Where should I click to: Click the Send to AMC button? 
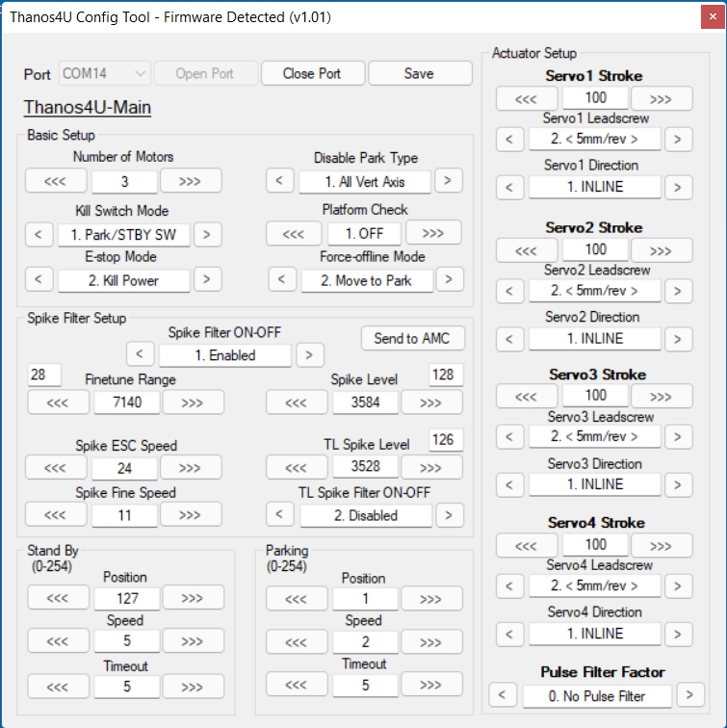click(x=412, y=338)
